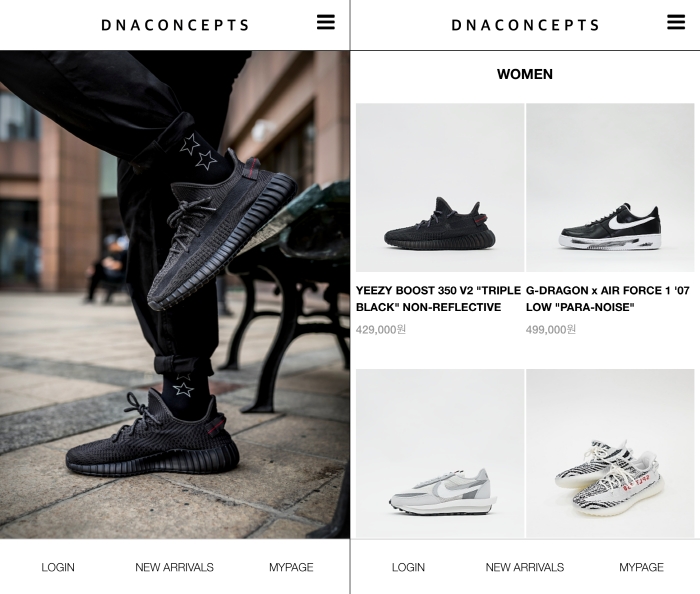Tap LOGIN in the right bottom bar

(408, 567)
